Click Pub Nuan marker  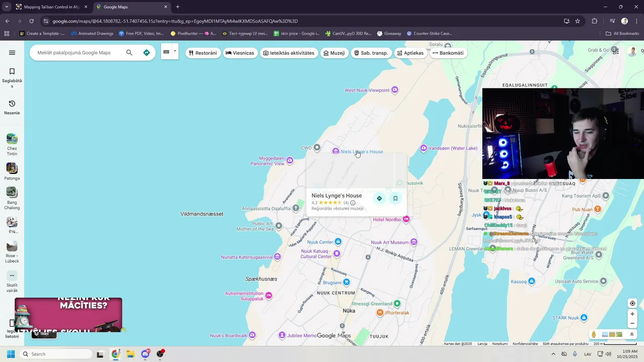[597, 209]
